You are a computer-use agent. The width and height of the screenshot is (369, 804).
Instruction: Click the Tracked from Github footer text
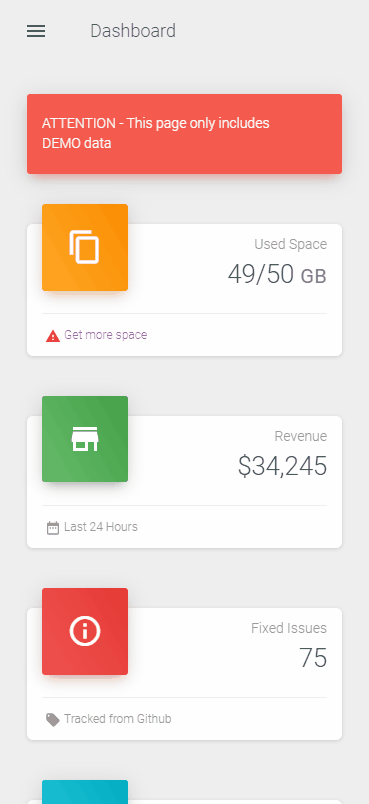coord(118,718)
